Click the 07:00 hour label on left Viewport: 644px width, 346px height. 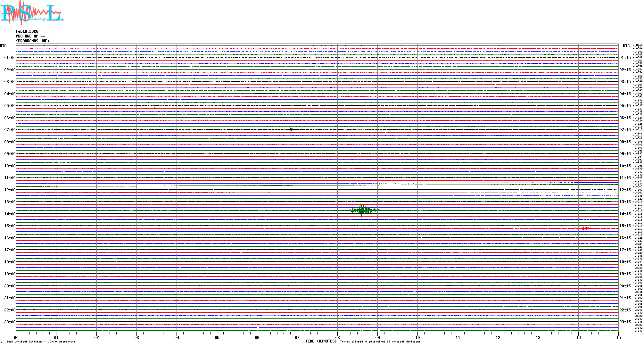(x=10, y=130)
